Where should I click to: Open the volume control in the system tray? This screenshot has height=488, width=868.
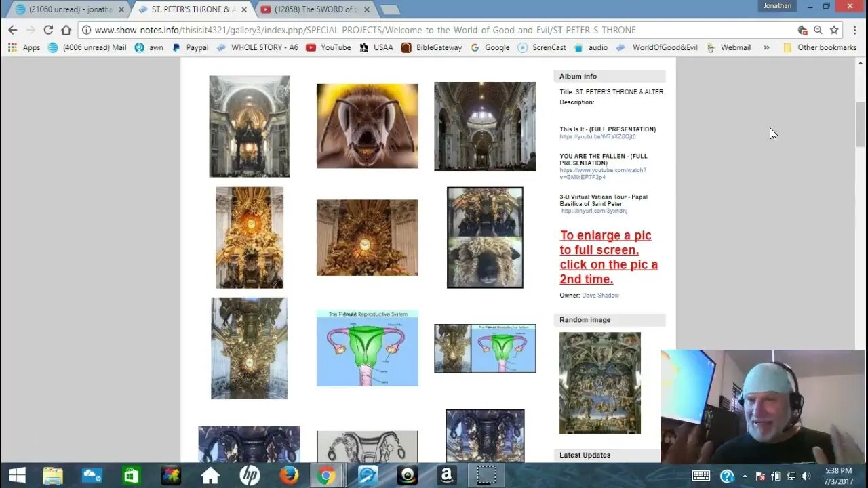806,476
